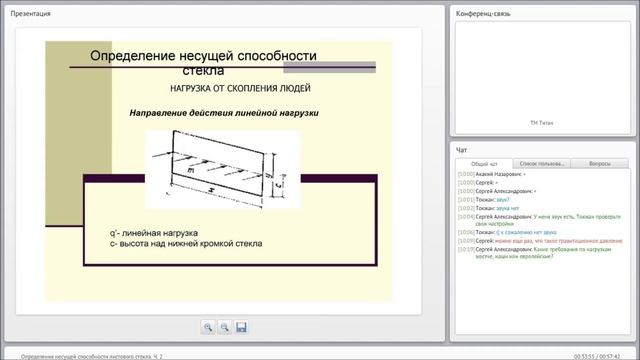
Task: Click the slide title Определение несущей способности стекла
Action: [203, 63]
